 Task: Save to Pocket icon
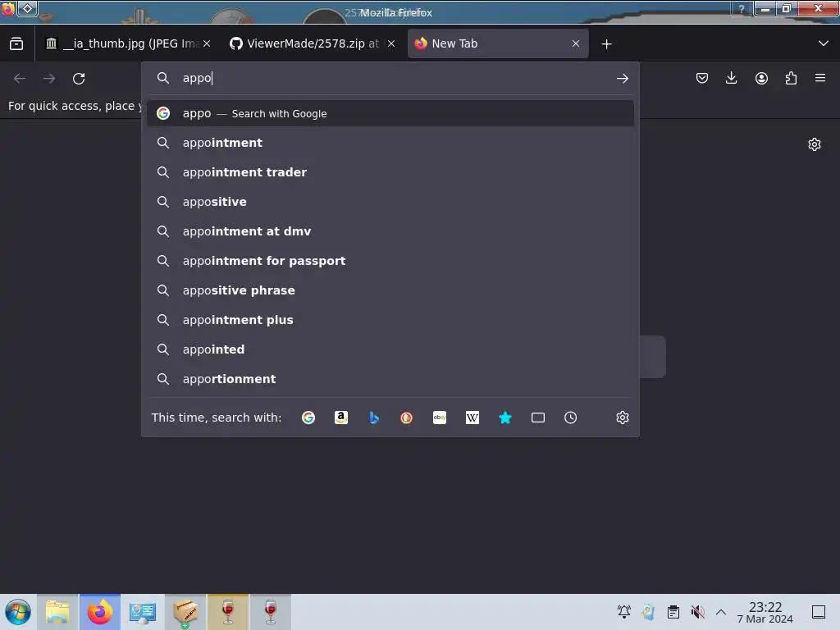pos(702,78)
